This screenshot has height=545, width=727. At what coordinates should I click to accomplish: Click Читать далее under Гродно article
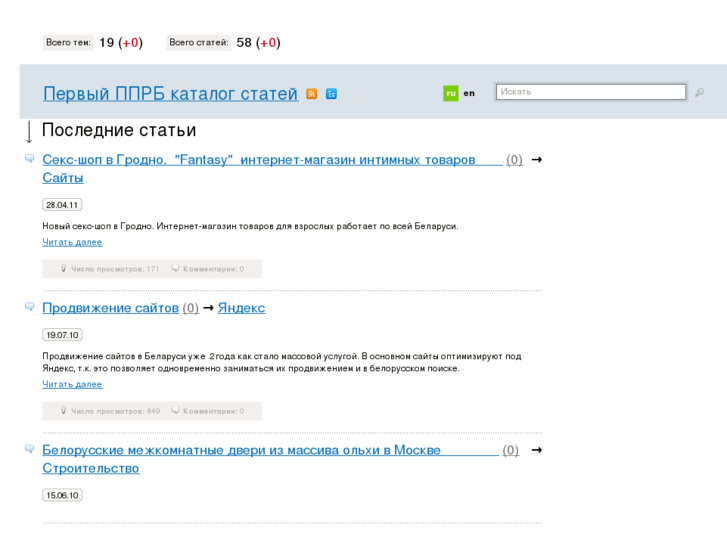[72, 242]
